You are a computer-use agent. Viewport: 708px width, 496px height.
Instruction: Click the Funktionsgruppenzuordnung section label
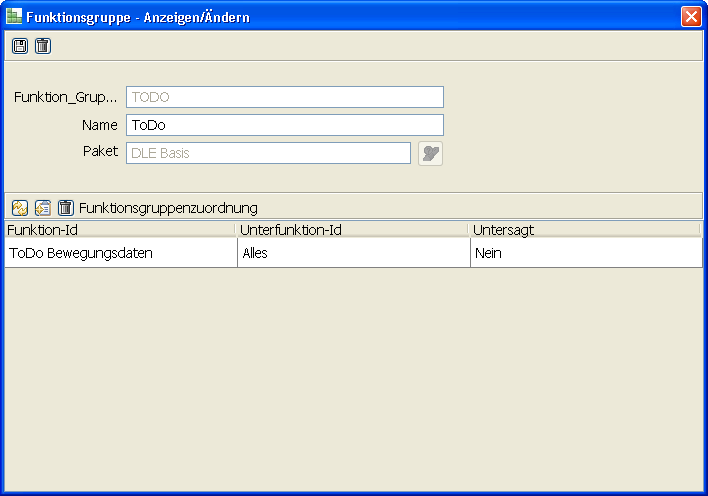[x=168, y=208]
